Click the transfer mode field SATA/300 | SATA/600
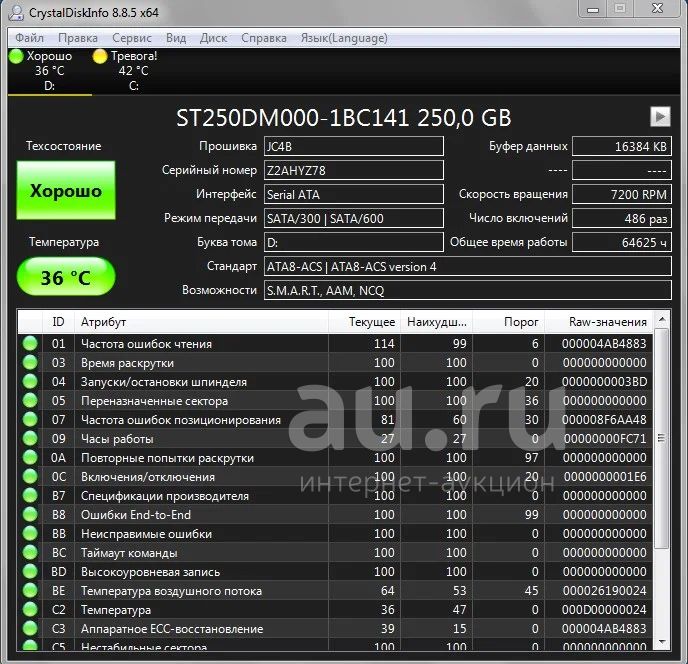Image resolution: width=688 pixels, height=664 pixels. pos(354,218)
